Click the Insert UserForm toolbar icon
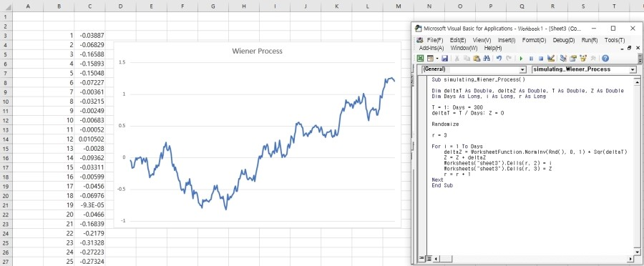The width and height of the screenshot is (644, 266). coord(431,59)
